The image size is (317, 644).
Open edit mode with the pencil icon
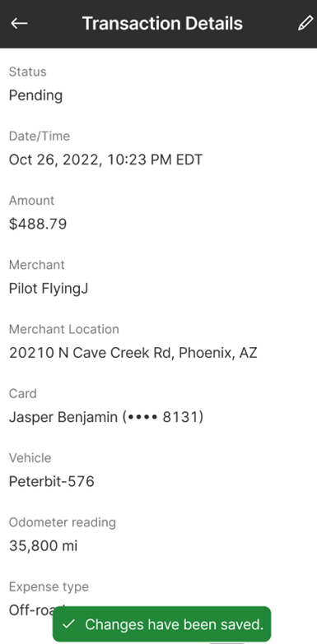tap(305, 23)
